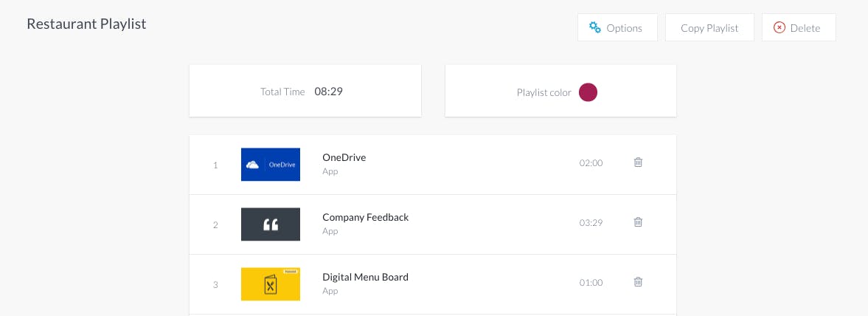The width and height of the screenshot is (868, 316).
Task: Edit Digital Menu Board duration 01:00
Action: click(591, 283)
